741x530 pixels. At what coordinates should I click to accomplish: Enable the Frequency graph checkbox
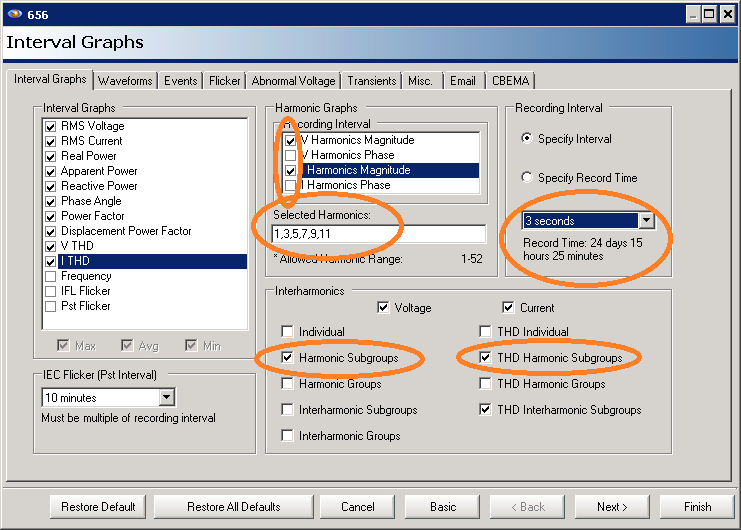[x=51, y=276]
